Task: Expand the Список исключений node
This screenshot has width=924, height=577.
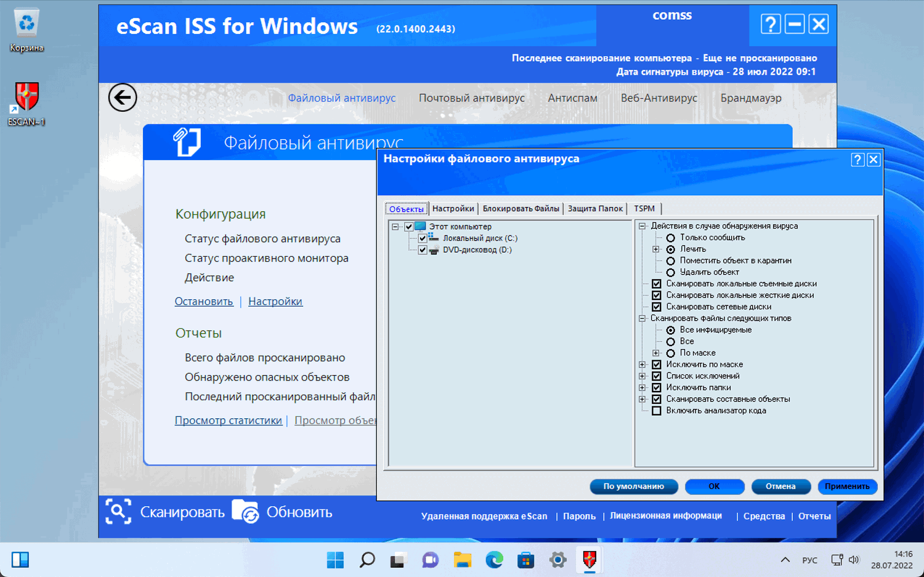Action: point(642,376)
